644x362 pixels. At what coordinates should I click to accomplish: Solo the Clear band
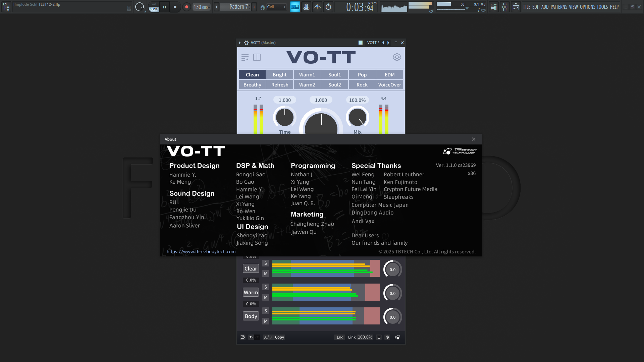click(266, 263)
